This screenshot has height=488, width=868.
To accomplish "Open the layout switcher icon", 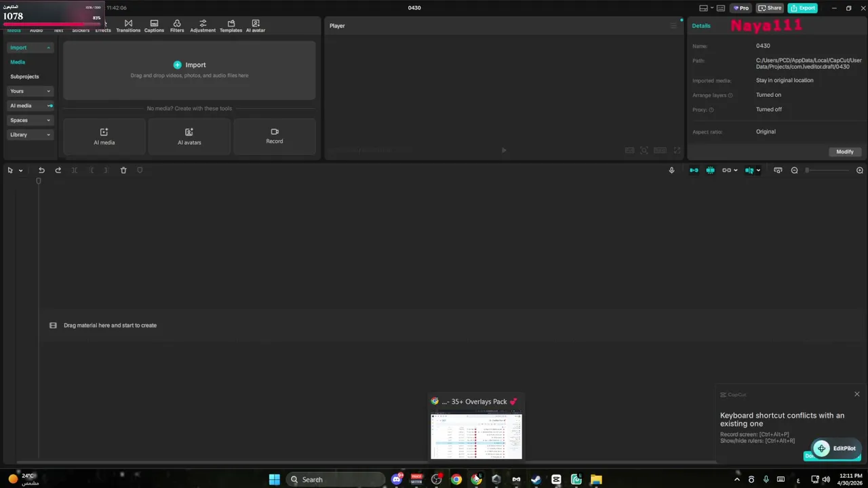I will (703, 8).
